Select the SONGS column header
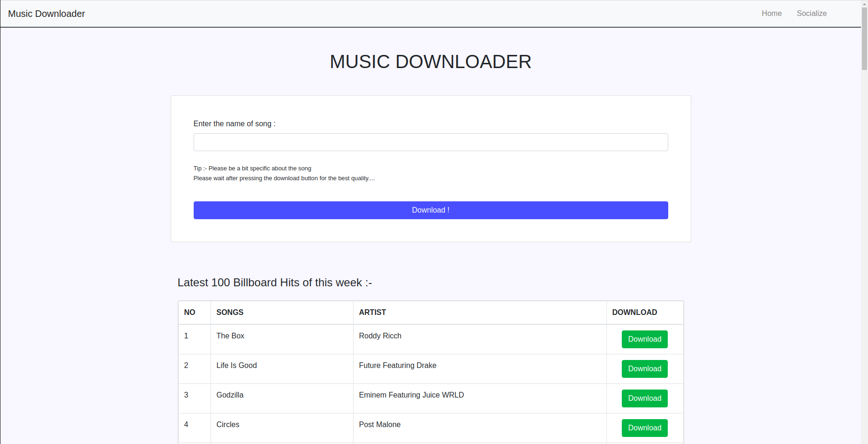The width and height of the screenshot is (868, 444). tap(230, 312)
